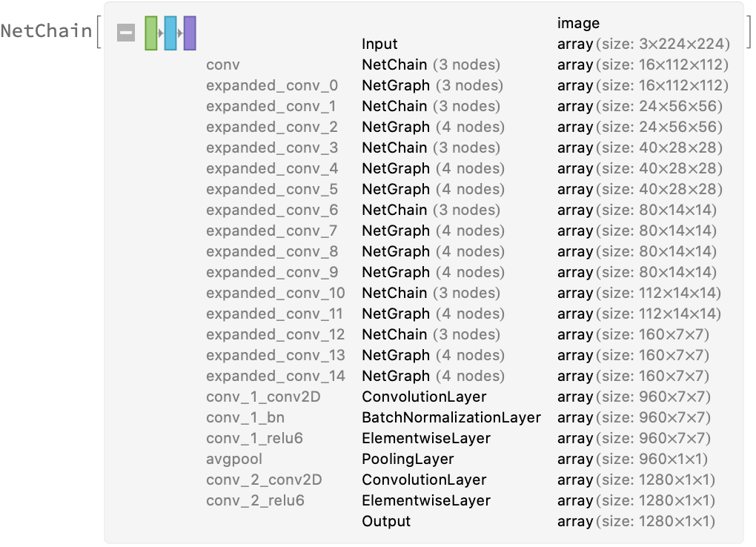
Task: Click expanded_conv_5 layer entry
Action: [x=272, y=190]
